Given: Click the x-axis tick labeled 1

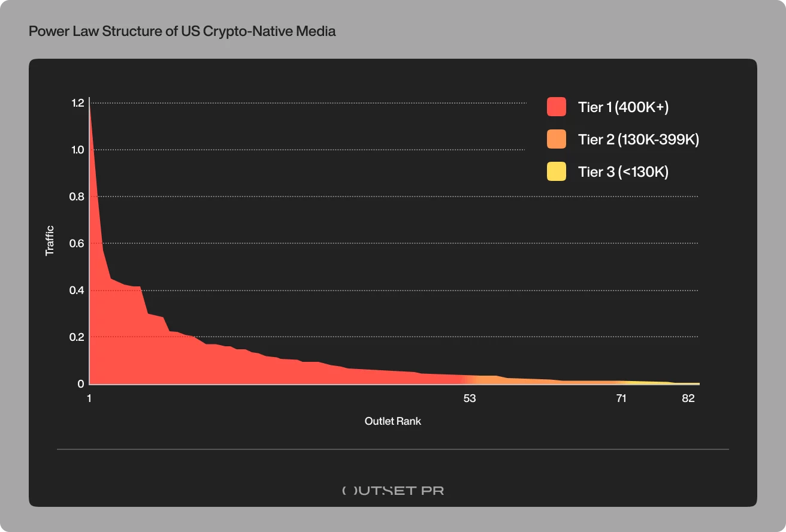Looking at the screenshot, I should point(89,398).
